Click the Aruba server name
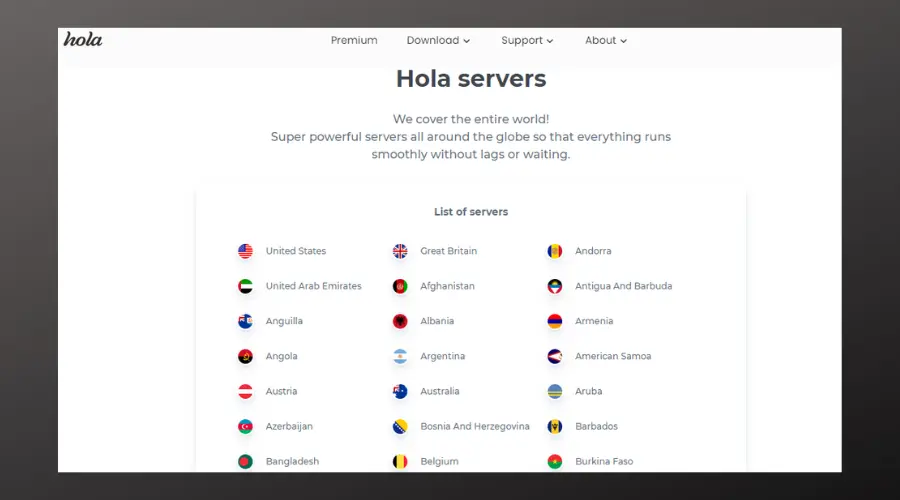Image resolution: width=900 pixels, height=500 pixels. click(588, 391)
